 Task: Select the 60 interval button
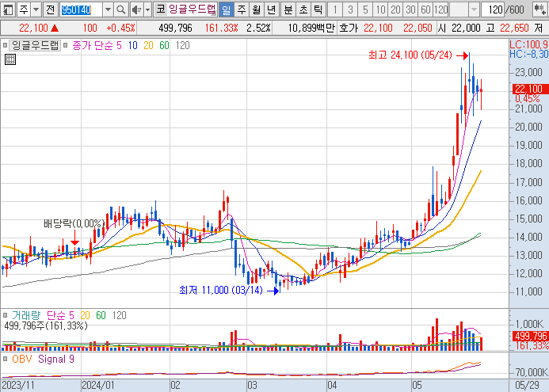[425, 10]
